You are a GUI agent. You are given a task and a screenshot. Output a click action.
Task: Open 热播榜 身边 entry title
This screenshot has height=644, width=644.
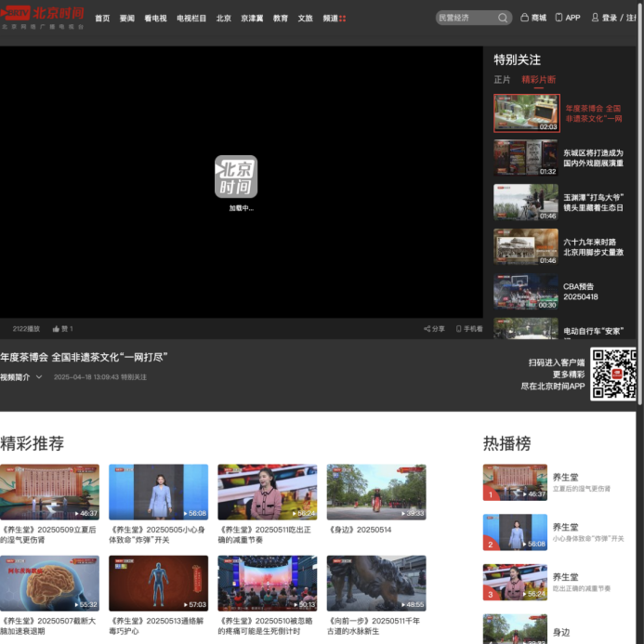[x=561, y=632]
